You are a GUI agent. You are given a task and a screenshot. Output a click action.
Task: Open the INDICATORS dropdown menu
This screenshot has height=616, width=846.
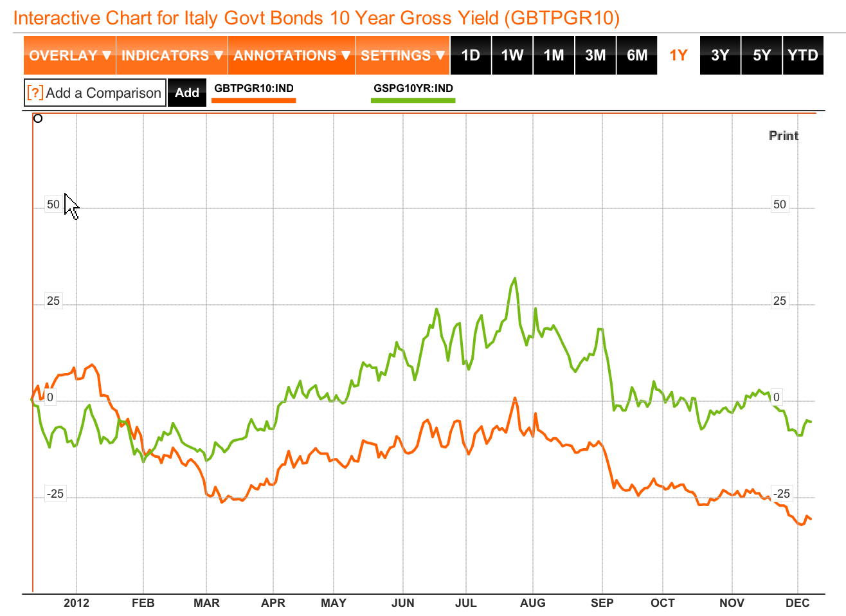click(x=172, y=55)
